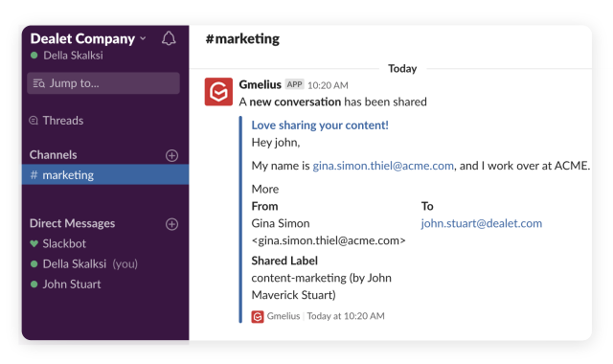The height and width of the screenshot is (364, 613).
Task: Select the marketing channel
Action: (105, 174)
